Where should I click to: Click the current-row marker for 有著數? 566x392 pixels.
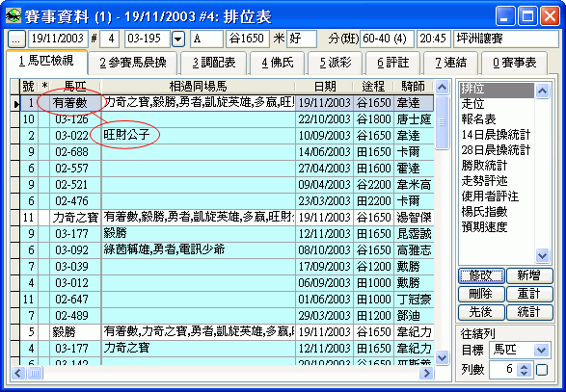15,103
